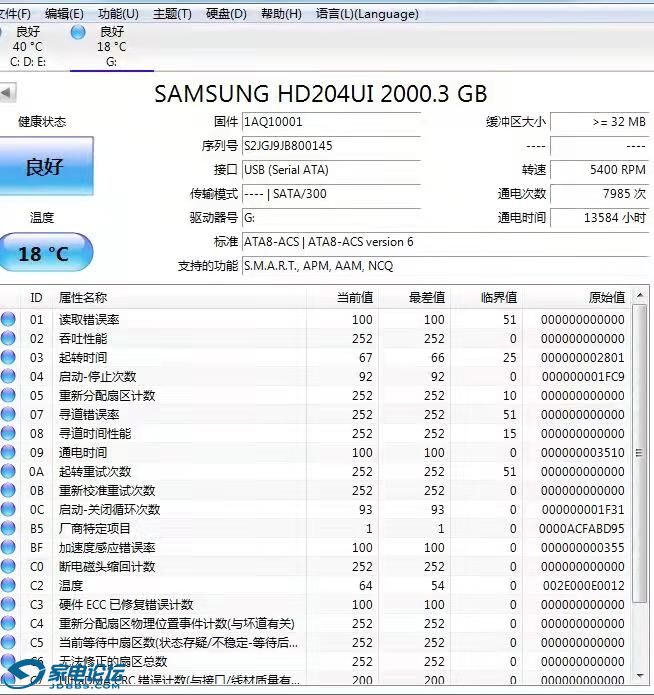The height and width of the screenshot is (695, 654).
Task: Click the standard field ATA8-ACS version 6
Action: click(x=445, y=242)
